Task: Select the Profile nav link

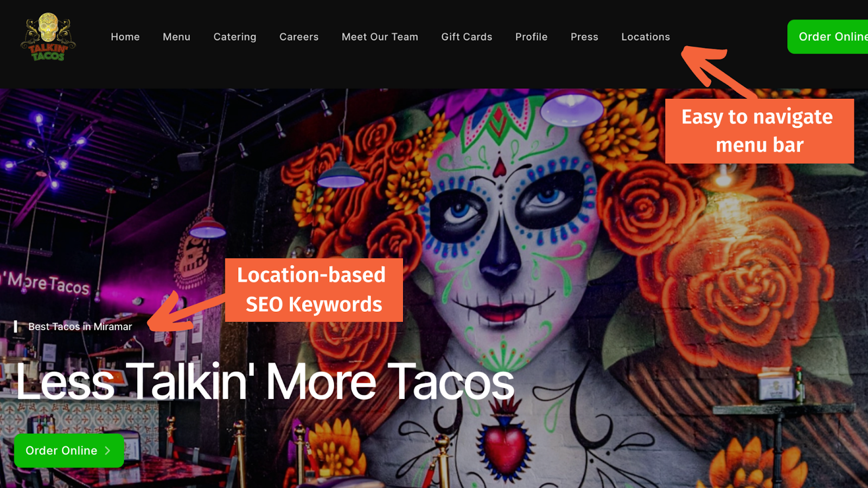Action: [x=531, y=37]
